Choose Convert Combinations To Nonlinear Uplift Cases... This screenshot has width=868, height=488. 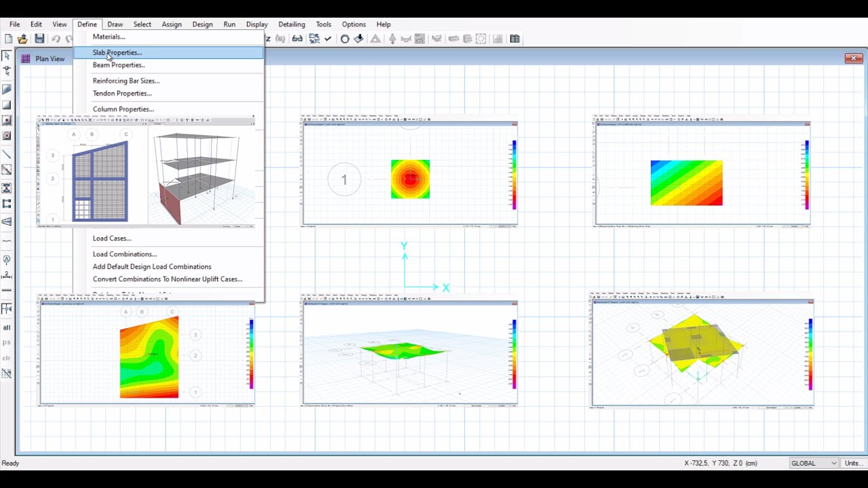(167, 279)
